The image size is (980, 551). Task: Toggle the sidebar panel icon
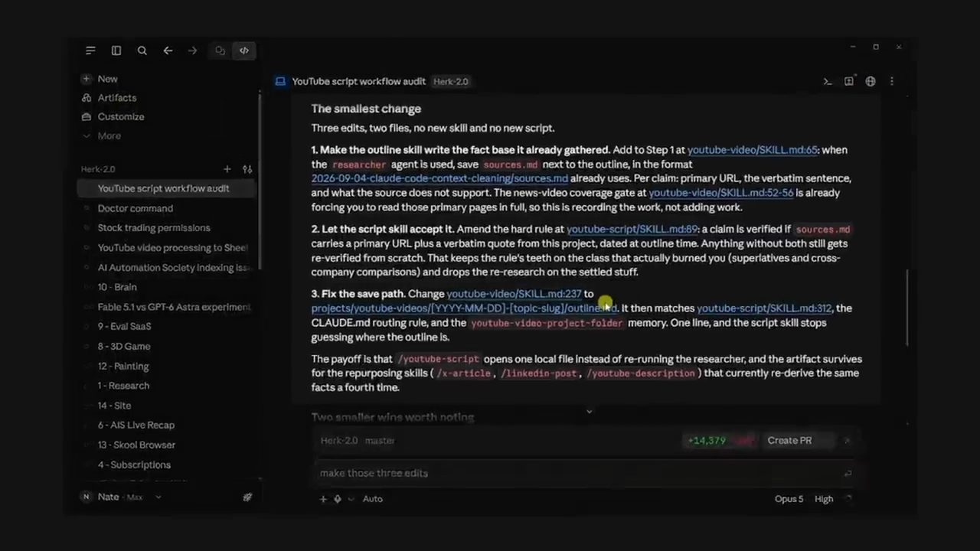click(116, 51)
